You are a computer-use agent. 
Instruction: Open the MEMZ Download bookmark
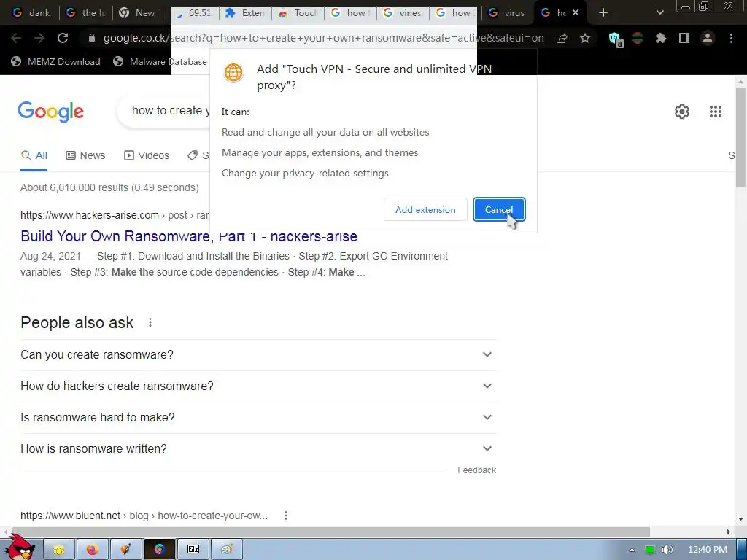pyautogui.click(x=55, y=61)
